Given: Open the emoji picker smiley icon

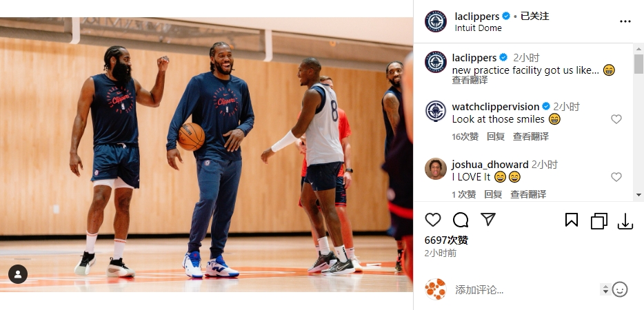Looking at the screenshot, I should 620,289.
